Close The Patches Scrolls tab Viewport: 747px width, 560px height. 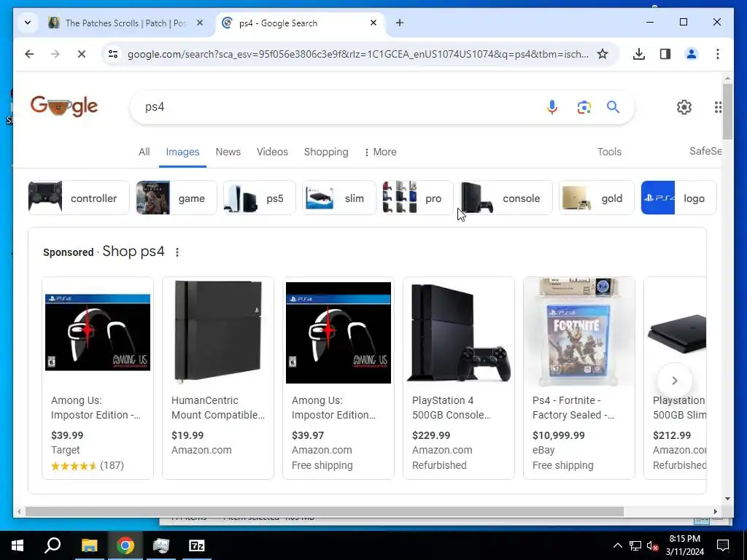click(x=200, y=23)
